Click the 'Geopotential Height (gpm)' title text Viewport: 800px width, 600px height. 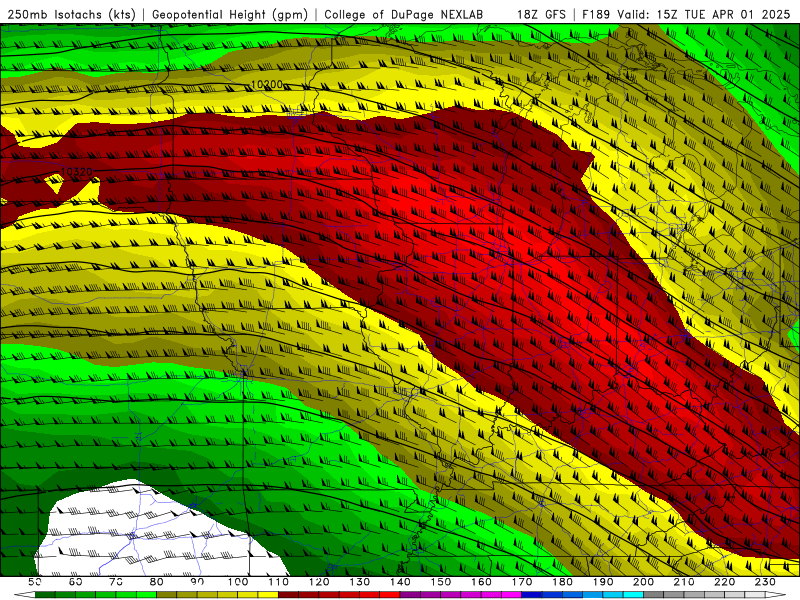[230, 14]
